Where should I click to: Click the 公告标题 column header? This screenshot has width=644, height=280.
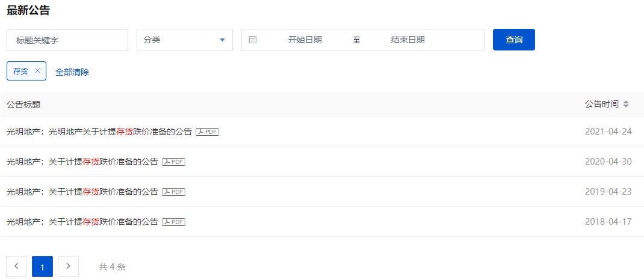click(23, 104)
